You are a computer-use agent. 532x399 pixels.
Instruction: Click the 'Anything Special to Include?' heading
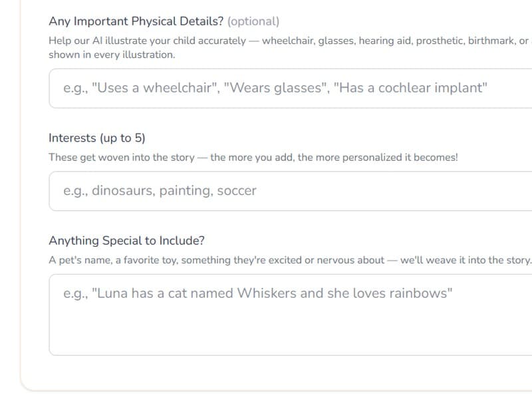(x=125, y=240)
